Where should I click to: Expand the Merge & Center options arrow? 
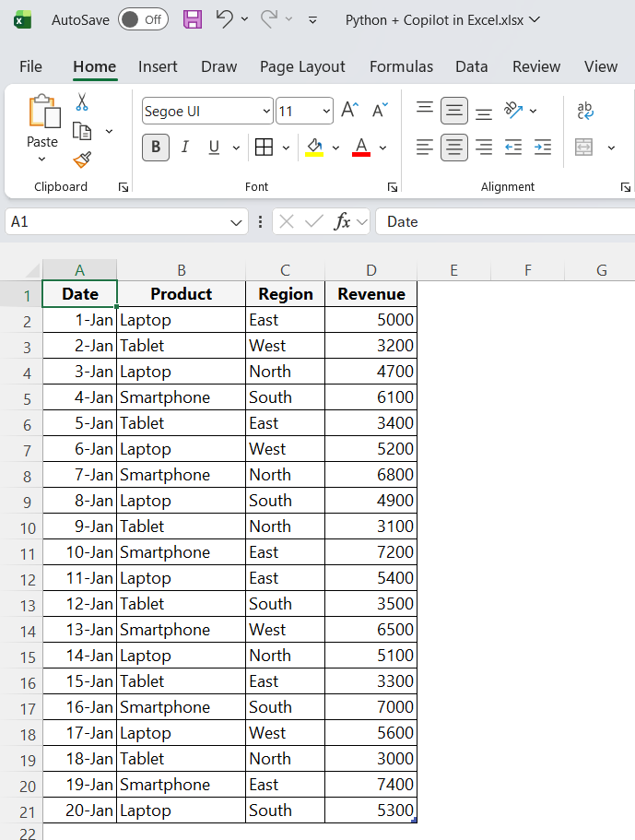point(611,148)
